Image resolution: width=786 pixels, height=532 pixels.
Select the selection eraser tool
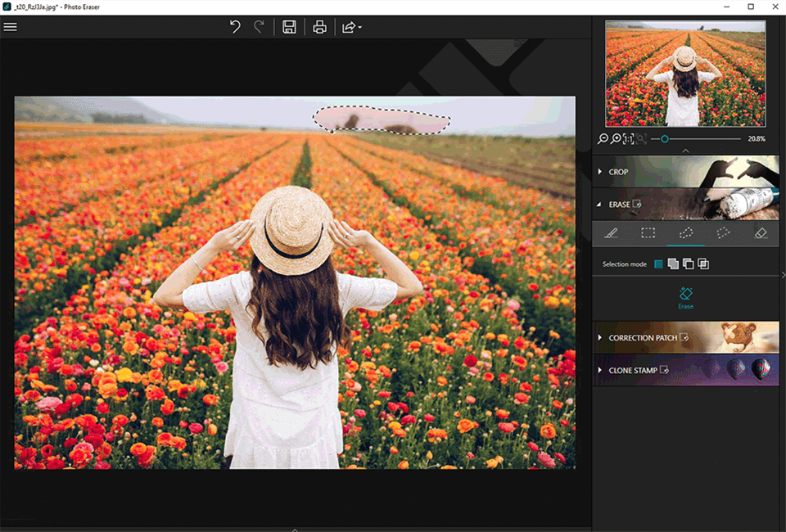point(760,233)
